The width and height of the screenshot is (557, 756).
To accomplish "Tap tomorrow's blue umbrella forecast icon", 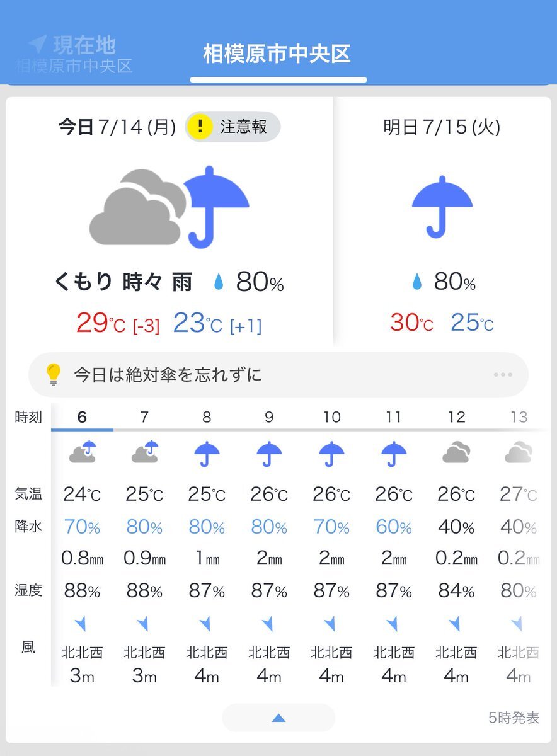I will (x=442, y=207).
